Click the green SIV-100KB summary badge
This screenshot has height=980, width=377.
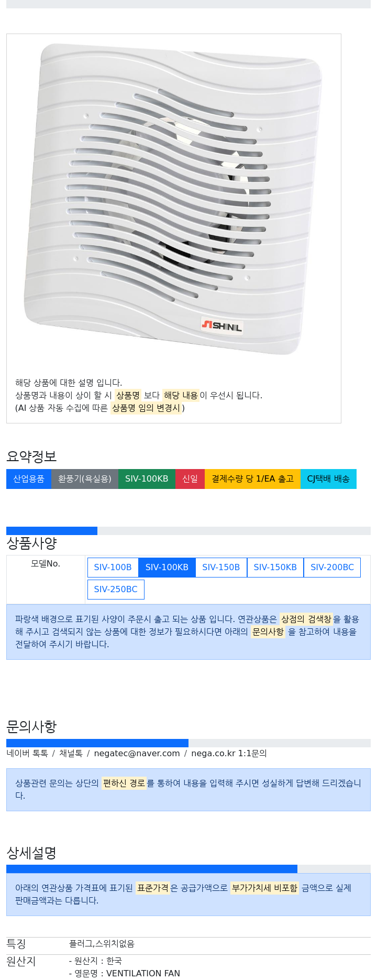(147, 479)
